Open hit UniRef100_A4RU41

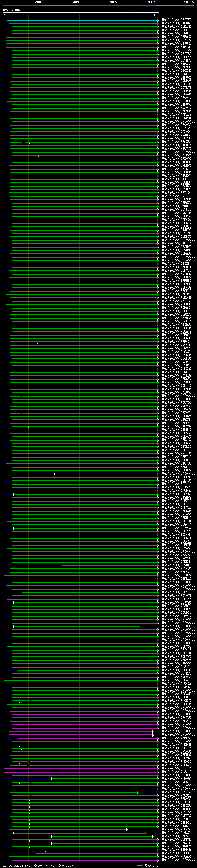[176, 23]
